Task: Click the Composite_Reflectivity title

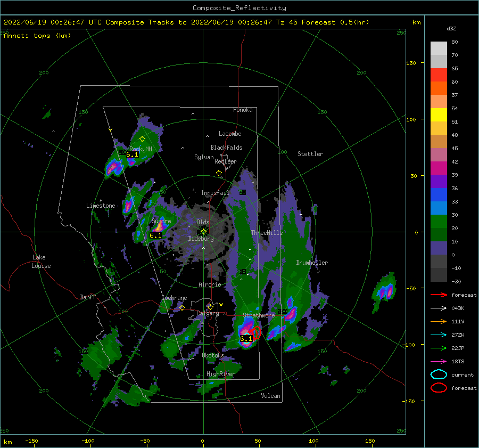Action: tap(240, 8)
